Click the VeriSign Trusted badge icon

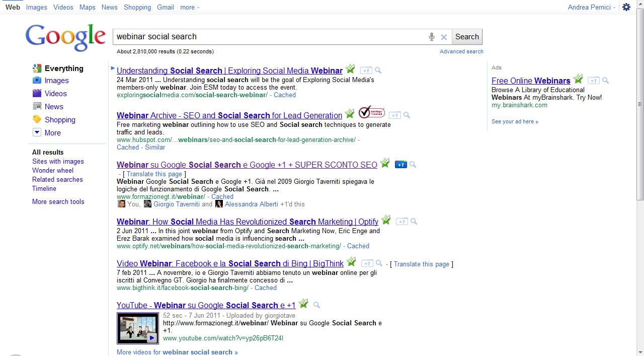click(x=372, y=112)
